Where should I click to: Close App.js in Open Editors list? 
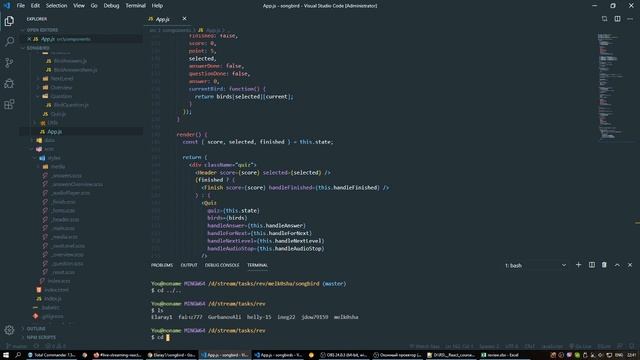click(29, 39)
